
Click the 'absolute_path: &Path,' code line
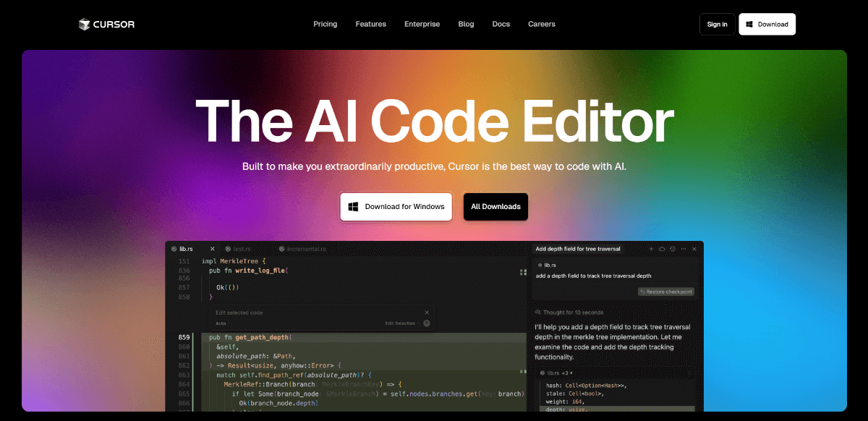(x=255, y=356)
